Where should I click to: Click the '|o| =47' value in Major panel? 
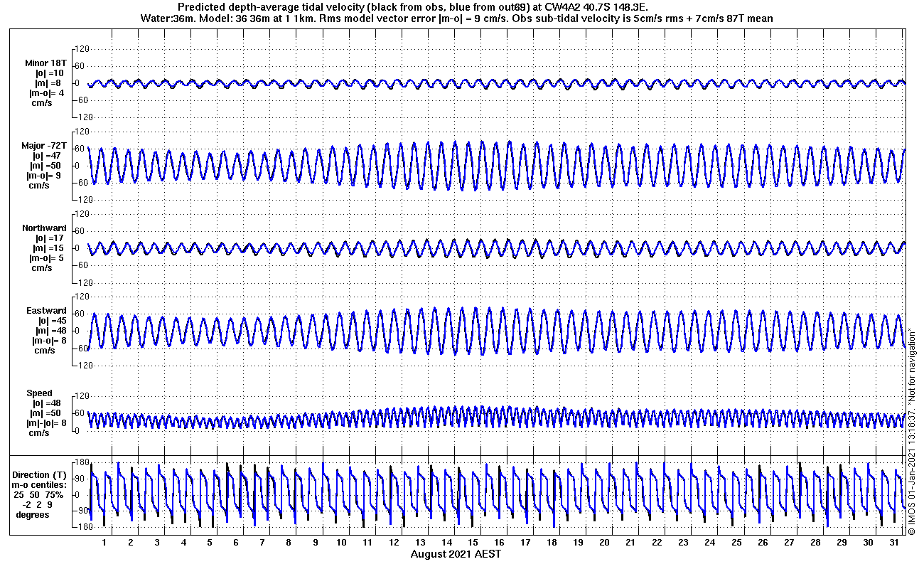pyautogui.click(x=47, y=156)
